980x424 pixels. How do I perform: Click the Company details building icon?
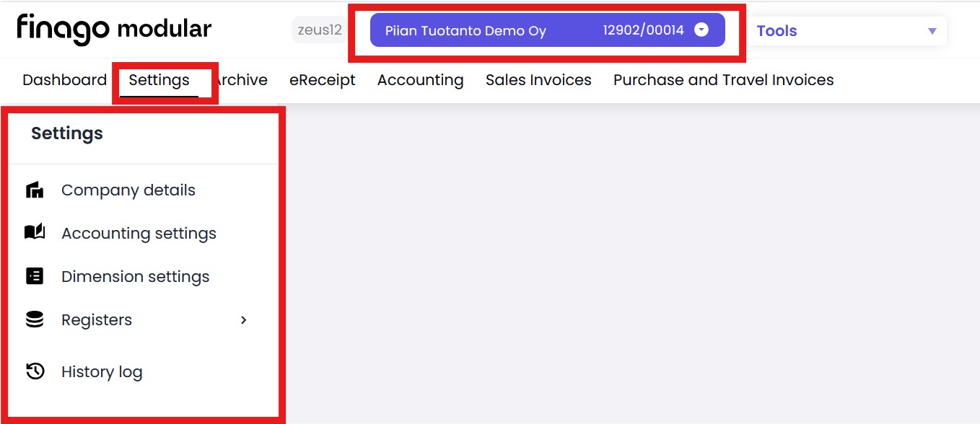[x=35, y=190]
